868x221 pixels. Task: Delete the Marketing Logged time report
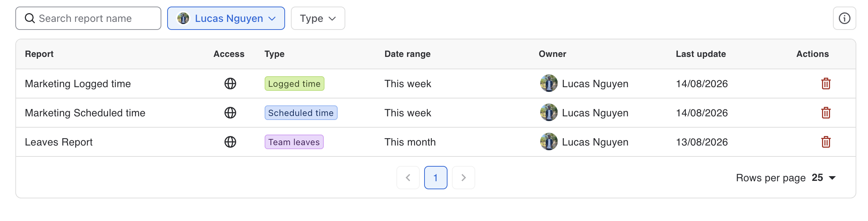(826, 84)
